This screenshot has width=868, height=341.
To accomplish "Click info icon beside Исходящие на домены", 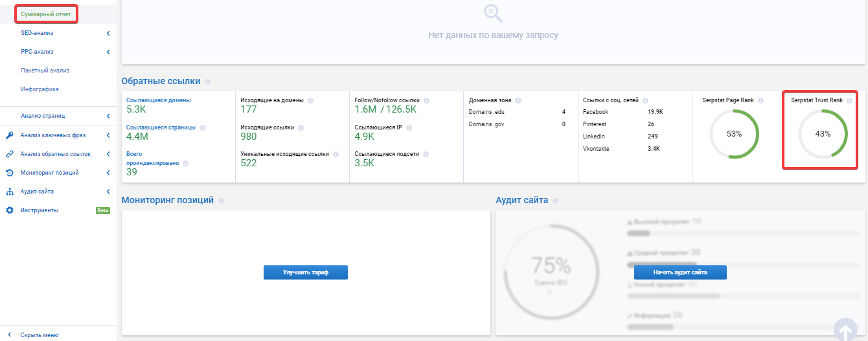I will [x=311, y=101].
